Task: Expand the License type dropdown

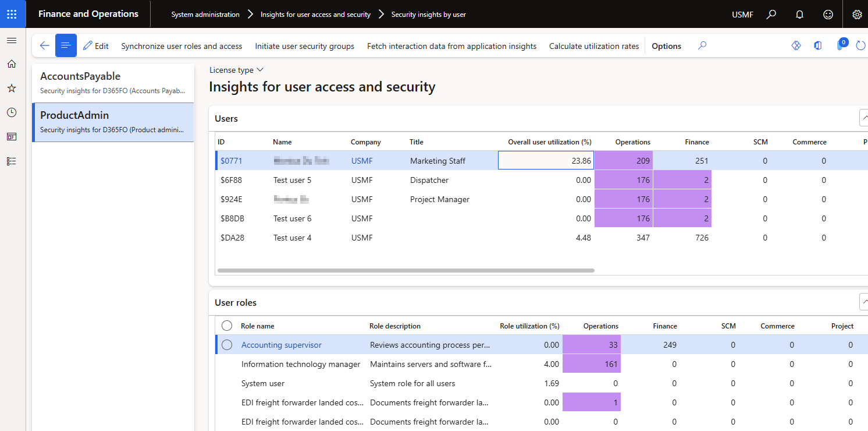Action: pyautogui.click(x=236, y=70)
